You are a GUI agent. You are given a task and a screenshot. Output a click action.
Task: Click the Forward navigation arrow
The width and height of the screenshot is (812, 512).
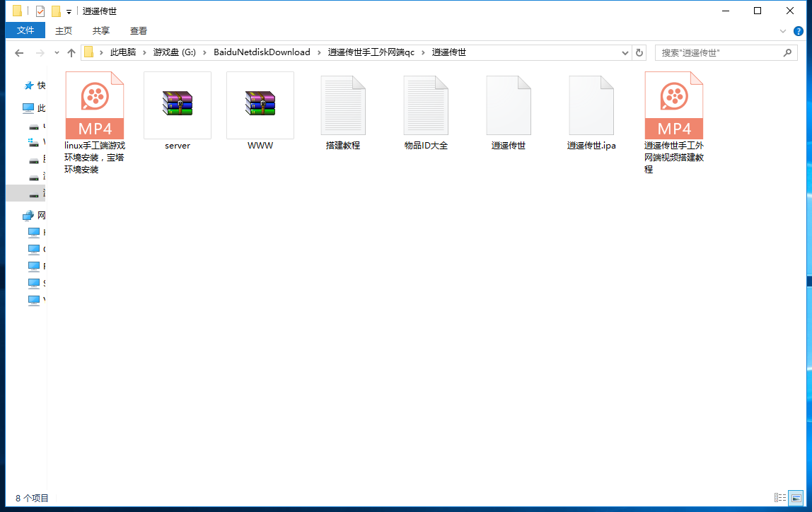(x=40, y=53)
